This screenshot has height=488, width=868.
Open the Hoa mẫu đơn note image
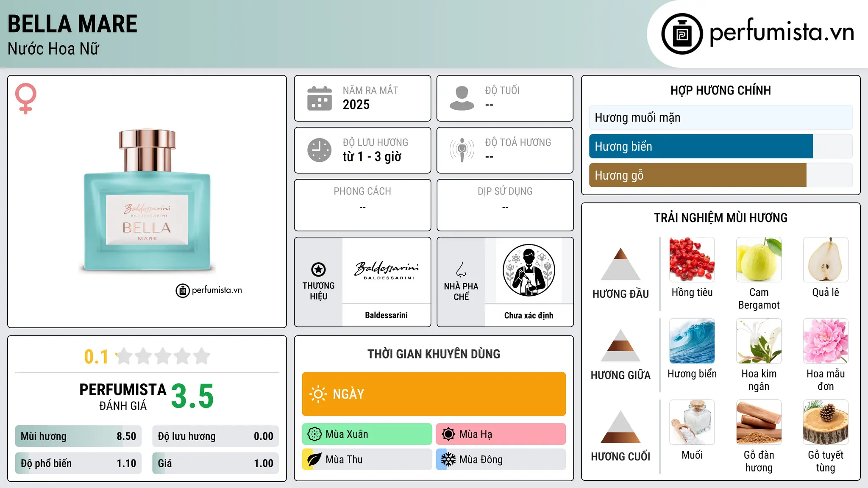pyautogui.click(x=826, y=341)
